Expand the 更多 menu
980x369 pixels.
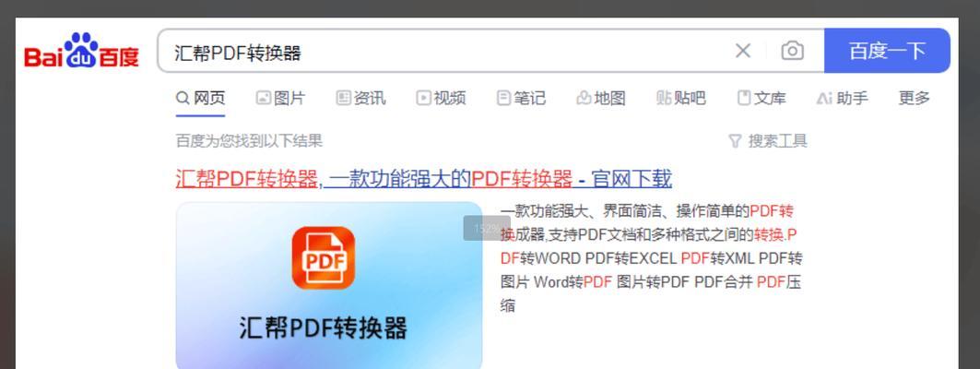[915, 98]
